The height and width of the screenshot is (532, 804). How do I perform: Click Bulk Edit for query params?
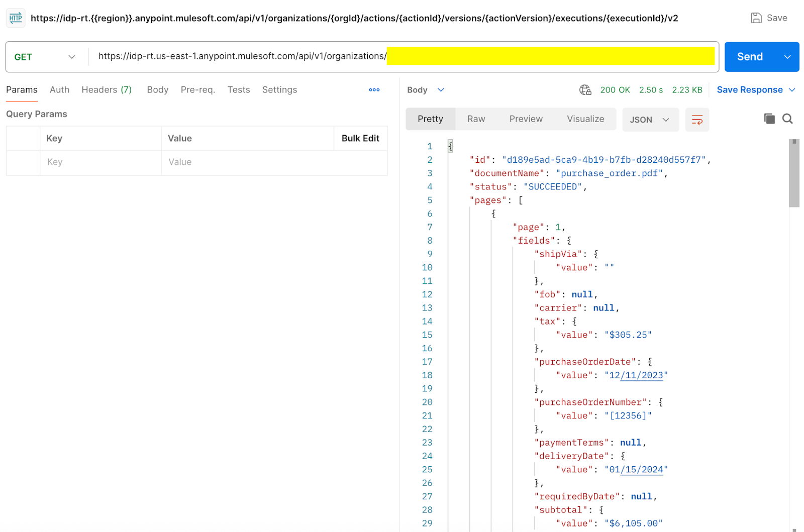tap(360, 138)
